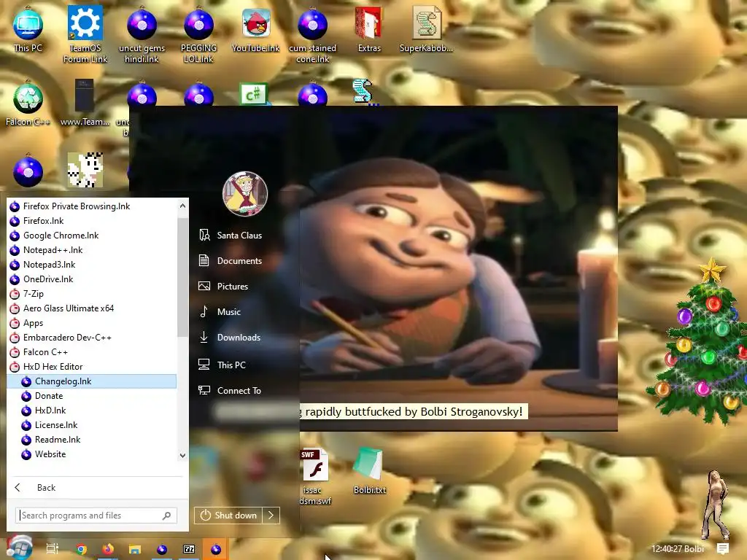
Task: Open notification center icon in tray
Action: pos(723,548)
